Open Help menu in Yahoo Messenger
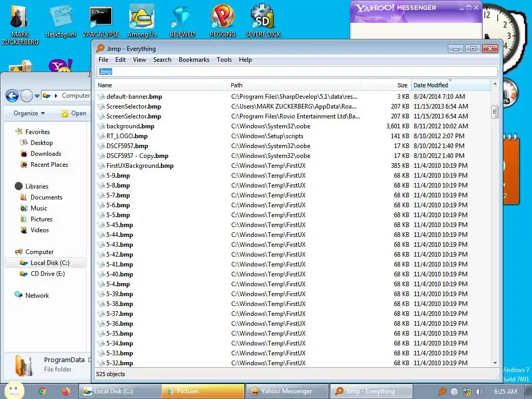The height and width of the screenshot is (399, 532). 396,18
